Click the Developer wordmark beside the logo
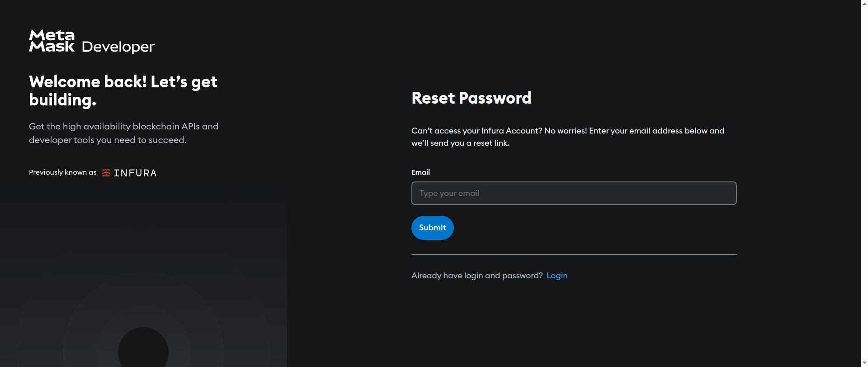 [118, 47]
